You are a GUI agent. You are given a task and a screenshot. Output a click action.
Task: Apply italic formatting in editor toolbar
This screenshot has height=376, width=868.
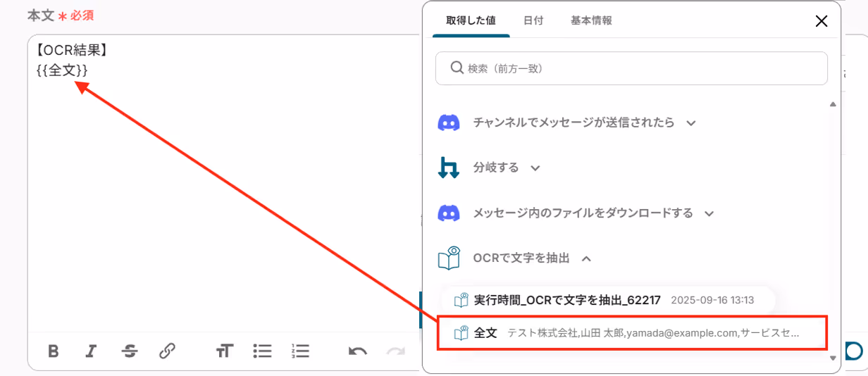click(91, 351)
